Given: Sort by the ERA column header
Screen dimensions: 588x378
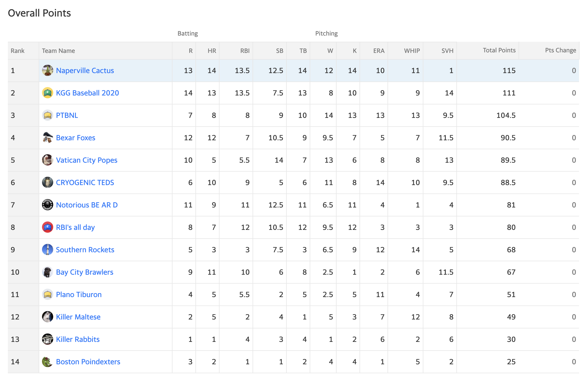Looking at the screenshot, I should coord(379,51).
